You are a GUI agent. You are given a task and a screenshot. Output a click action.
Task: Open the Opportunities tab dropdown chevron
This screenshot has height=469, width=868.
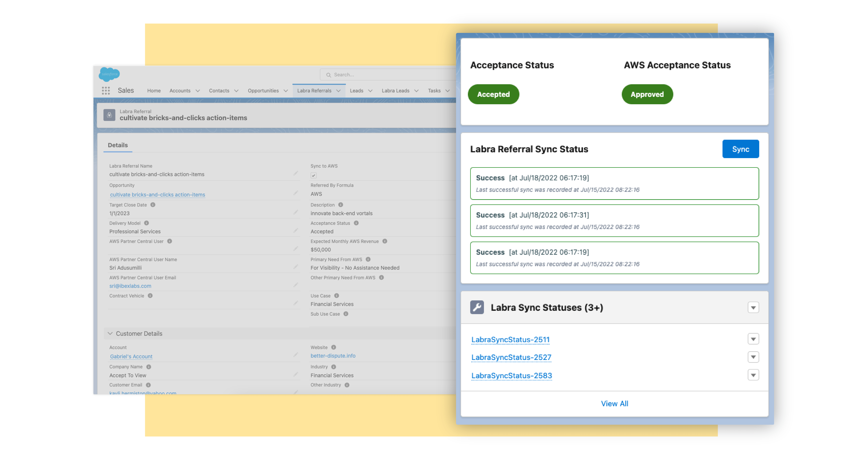[286, 91]
